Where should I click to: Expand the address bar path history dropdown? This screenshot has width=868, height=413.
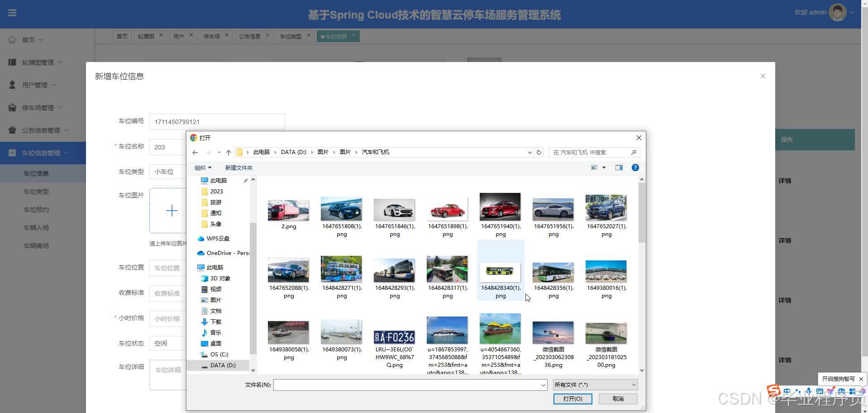[529, 153]
